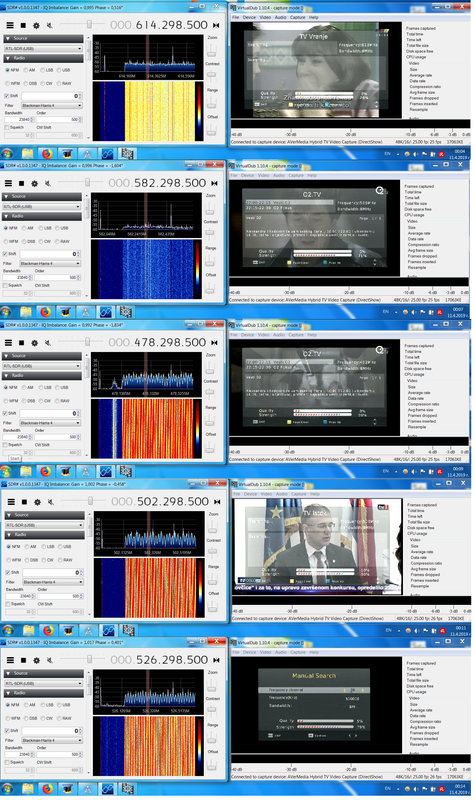The width and height of the screenshot is (475, 800).
Task: Open the gear settings in the SDR# 526.298.500 window
Action: tap(37, 660)
